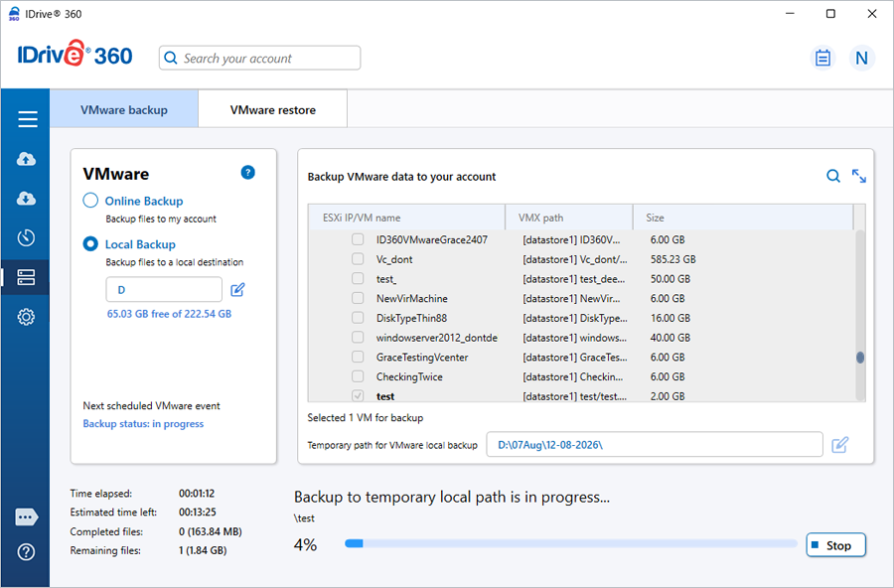Open the N account profile avatar

[862, 58]
